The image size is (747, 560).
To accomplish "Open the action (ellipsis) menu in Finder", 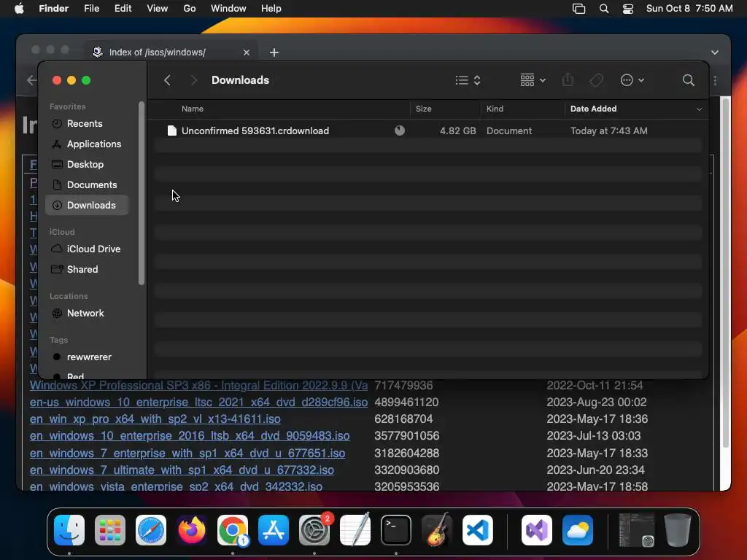I will [x=632, y=80].
